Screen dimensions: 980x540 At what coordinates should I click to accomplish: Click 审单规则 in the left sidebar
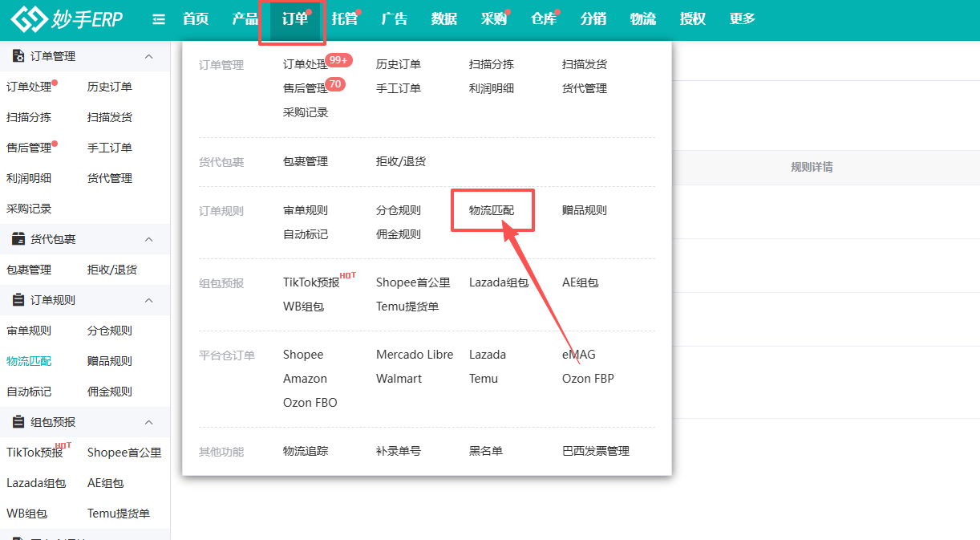coord(29,331)
